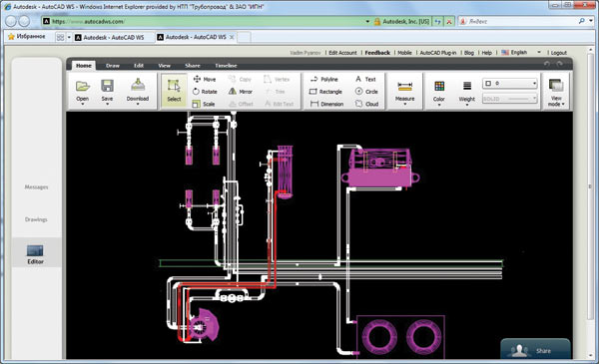Click the Vertex tool
599x364 pixels.
277,79
